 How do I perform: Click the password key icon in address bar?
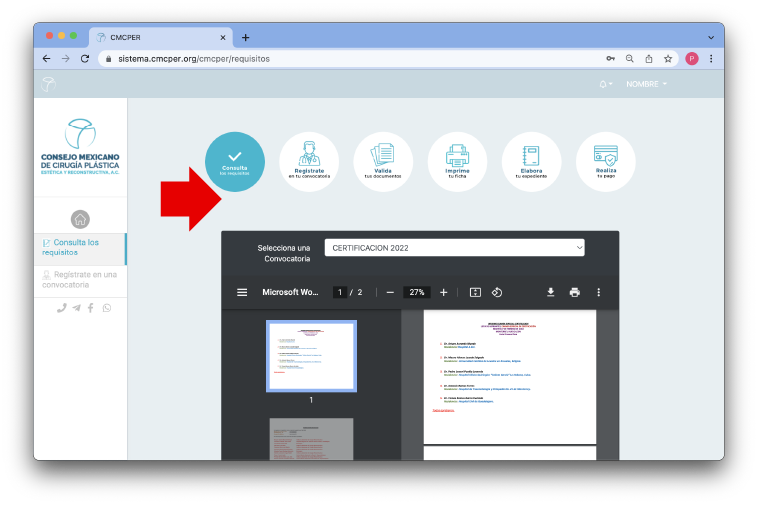tap(610, 59)
